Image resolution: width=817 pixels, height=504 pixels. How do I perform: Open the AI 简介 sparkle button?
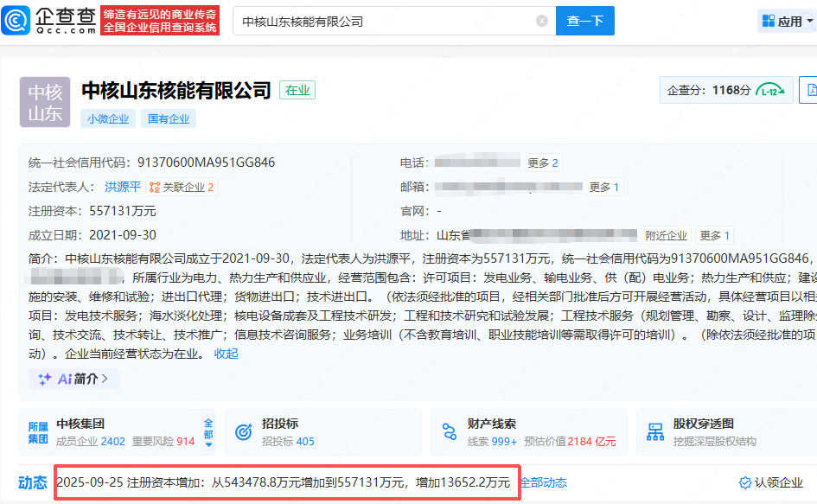click(73, 379)
